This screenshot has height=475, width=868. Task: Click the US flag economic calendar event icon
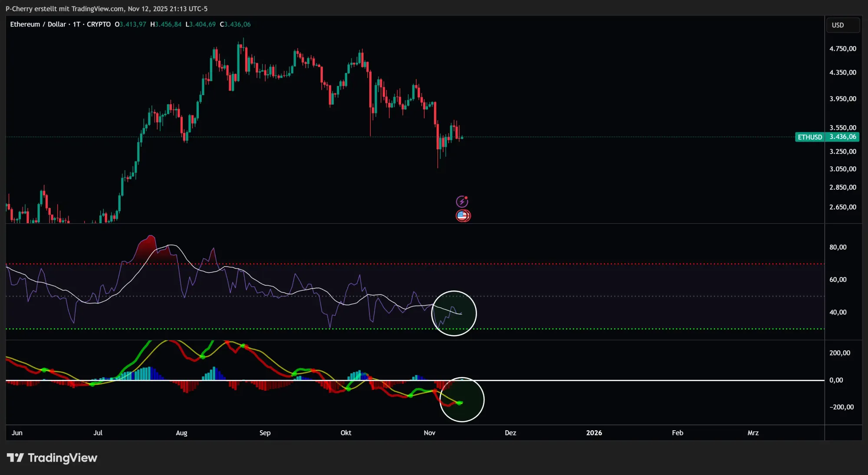click(463, 215)
